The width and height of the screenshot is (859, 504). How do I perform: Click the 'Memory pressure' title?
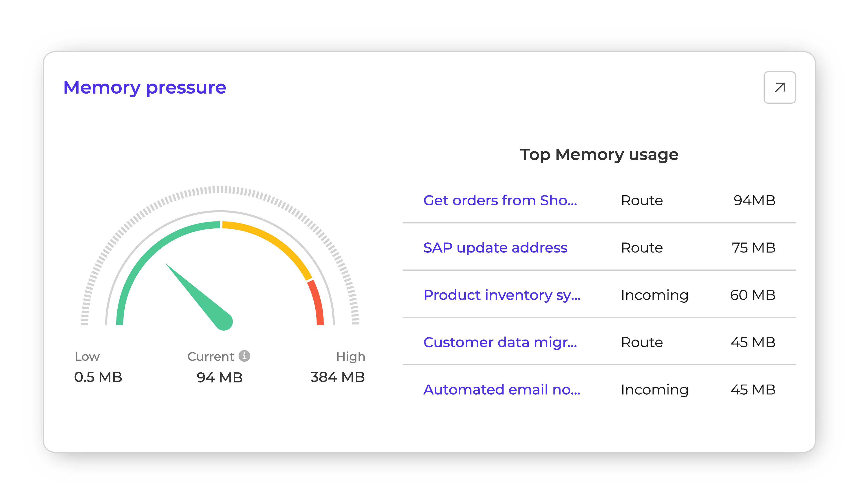[144, 87]
